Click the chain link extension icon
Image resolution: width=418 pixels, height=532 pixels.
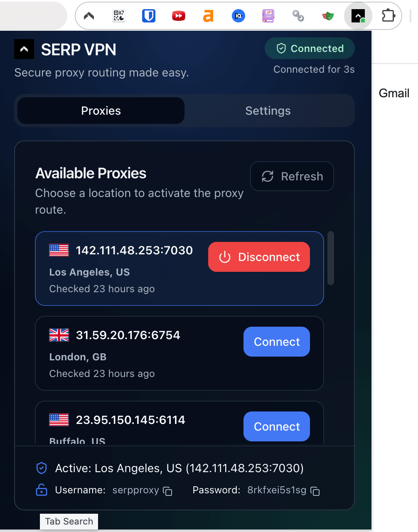(298, 15)
